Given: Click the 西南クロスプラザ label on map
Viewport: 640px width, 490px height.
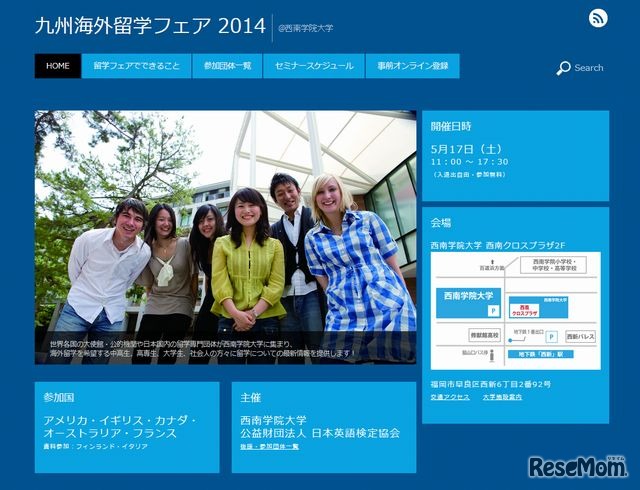Looking at the screenshot, I should (x=524, y=310).
